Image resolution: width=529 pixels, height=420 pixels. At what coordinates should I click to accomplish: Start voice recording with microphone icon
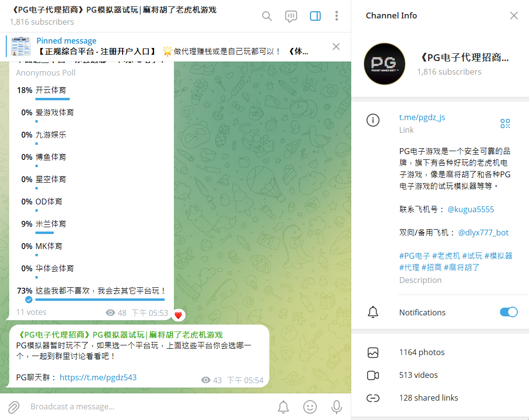pos(336,407)
